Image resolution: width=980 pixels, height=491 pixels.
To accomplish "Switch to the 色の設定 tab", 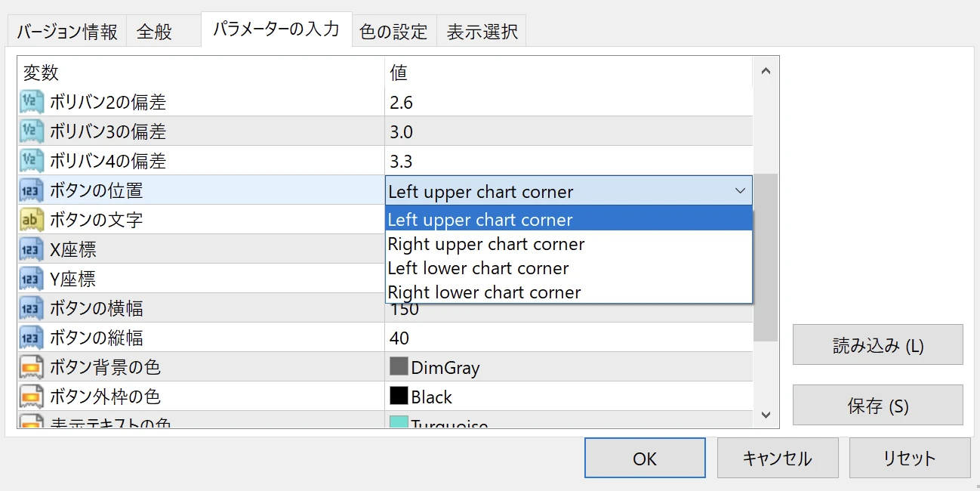I will coord(393,31).
